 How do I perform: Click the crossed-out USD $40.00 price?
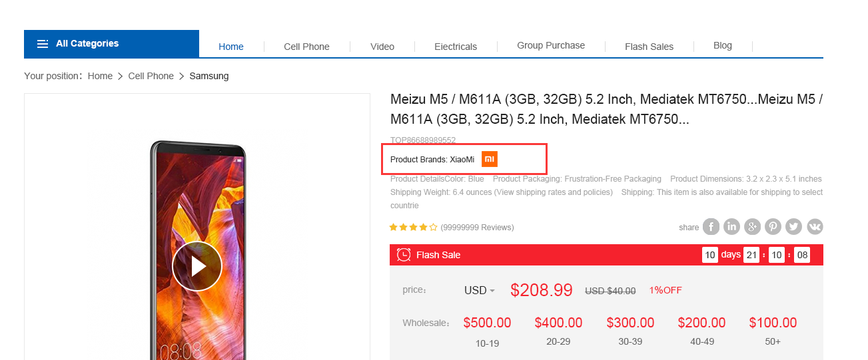coord(610,291)
